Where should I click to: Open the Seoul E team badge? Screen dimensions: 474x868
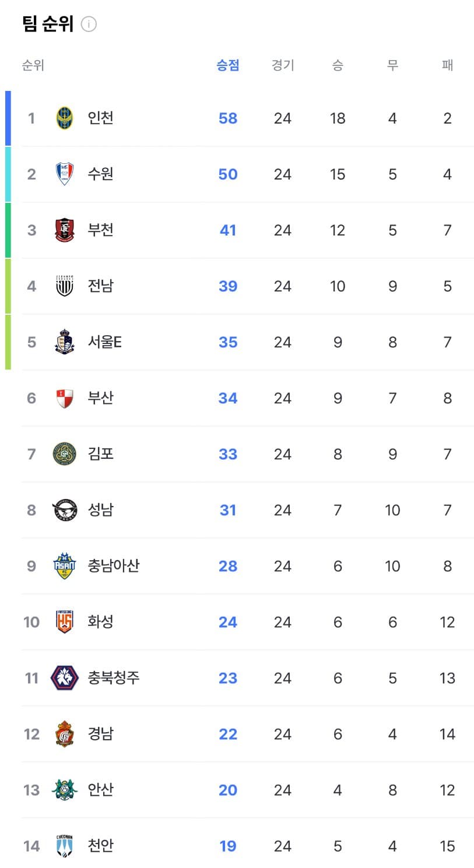click(65, 342)
